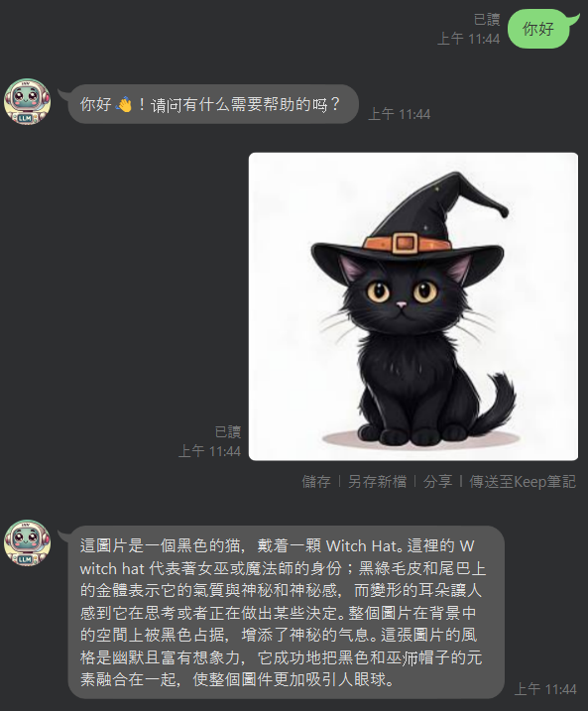Click the orange hat buckle in cat picture
Image resolution: width=588 pixels, height=711 pixels.
pos(405,243)
